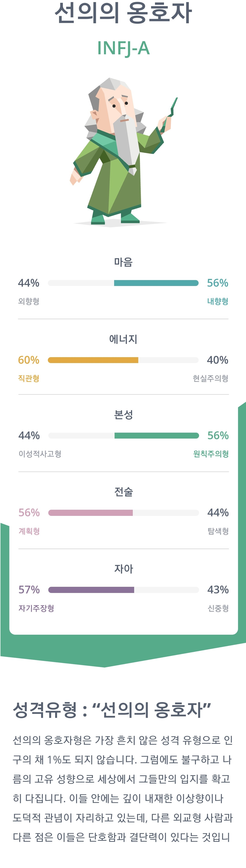Select the 원칙주의형 label
246x868 pixels.
(211, 454)
